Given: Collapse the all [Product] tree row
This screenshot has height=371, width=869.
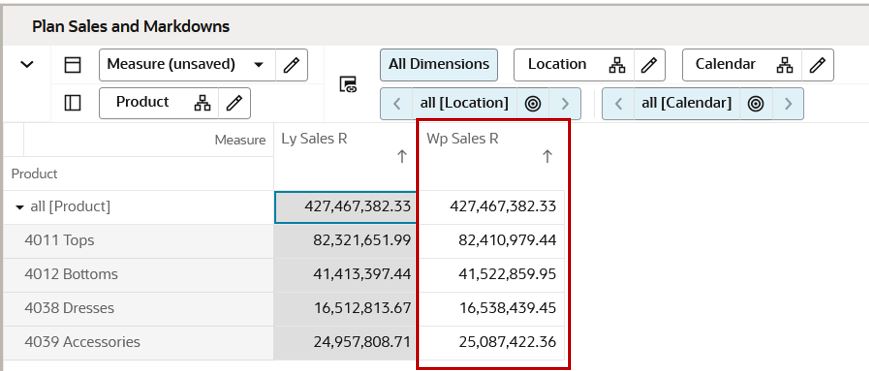Looking at the screenshot, I should (20, 207).
